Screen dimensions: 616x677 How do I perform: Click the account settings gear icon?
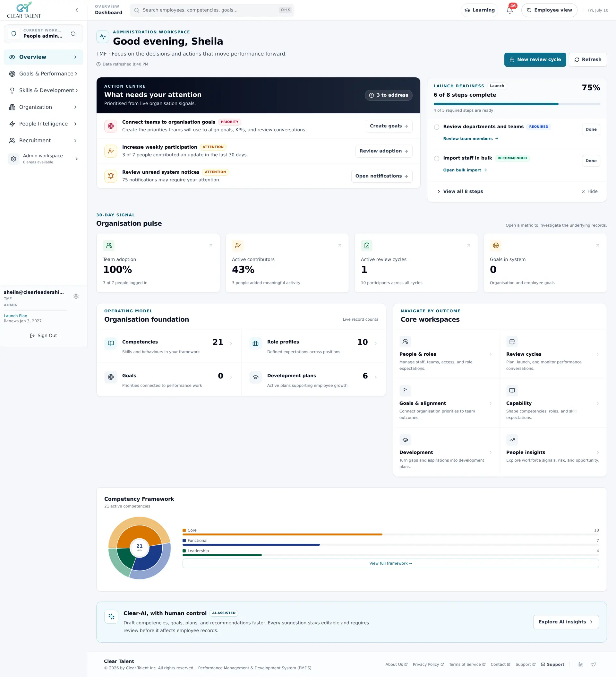(x=76, y=296)
